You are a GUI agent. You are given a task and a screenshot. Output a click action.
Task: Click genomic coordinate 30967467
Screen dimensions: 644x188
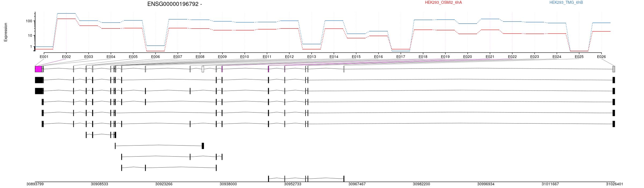click(x=357, y=184)
